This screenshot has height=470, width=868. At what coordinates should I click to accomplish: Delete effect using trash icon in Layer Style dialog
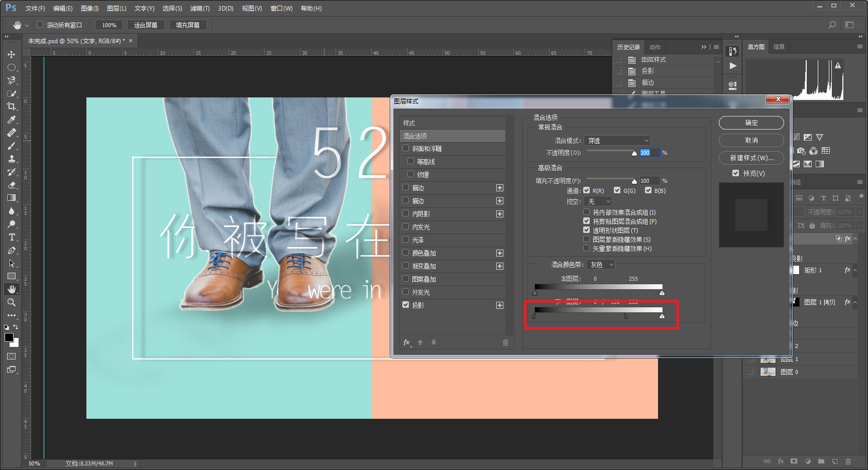pyautogui.click(x=505, y=342)
